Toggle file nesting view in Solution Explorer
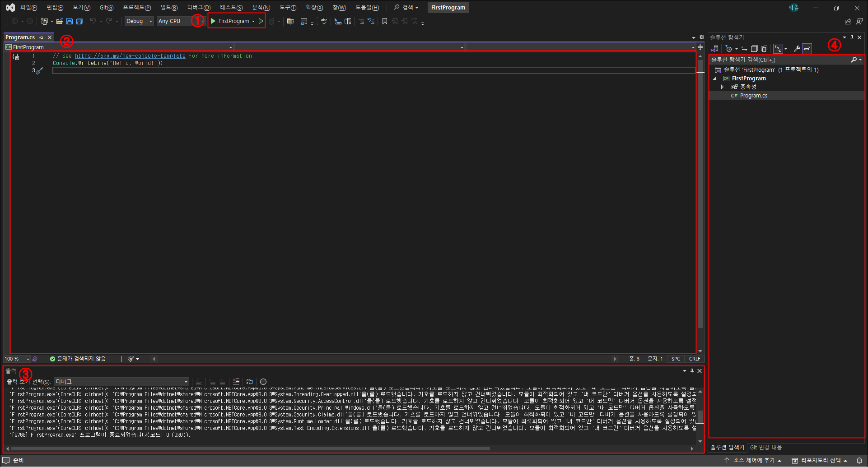This screenshot has width=868, height=467. [778, 49]
